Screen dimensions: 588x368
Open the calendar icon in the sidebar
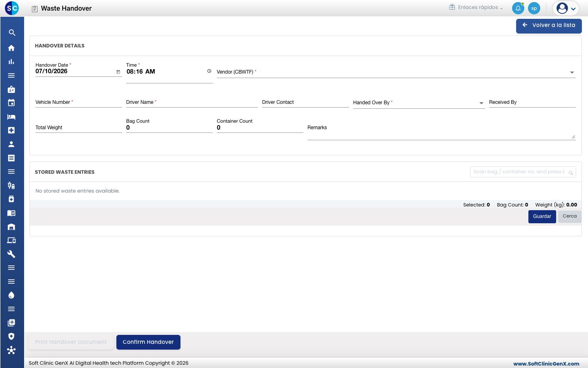pos(11,103)
